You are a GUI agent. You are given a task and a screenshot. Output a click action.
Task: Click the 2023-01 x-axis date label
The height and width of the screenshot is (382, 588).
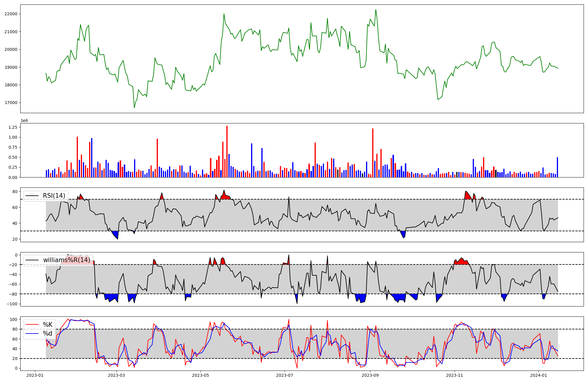35,375
